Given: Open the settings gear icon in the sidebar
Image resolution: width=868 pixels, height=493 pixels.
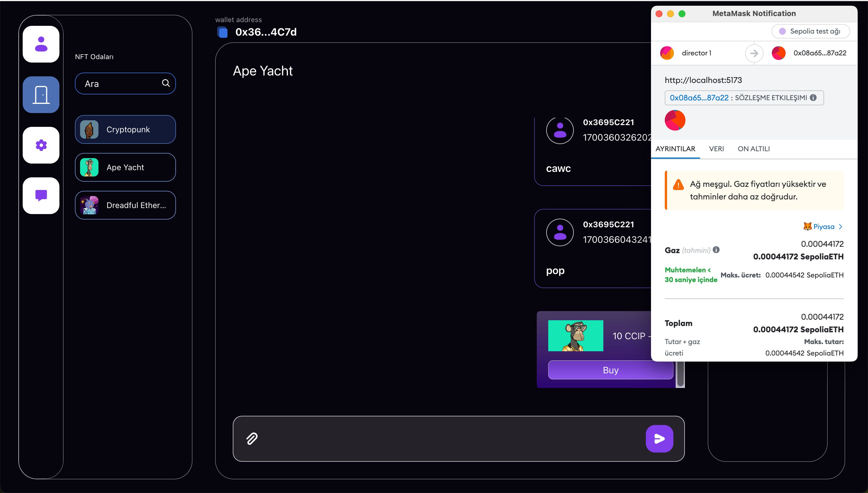Looking at the screenshot, I should [41, 145].
